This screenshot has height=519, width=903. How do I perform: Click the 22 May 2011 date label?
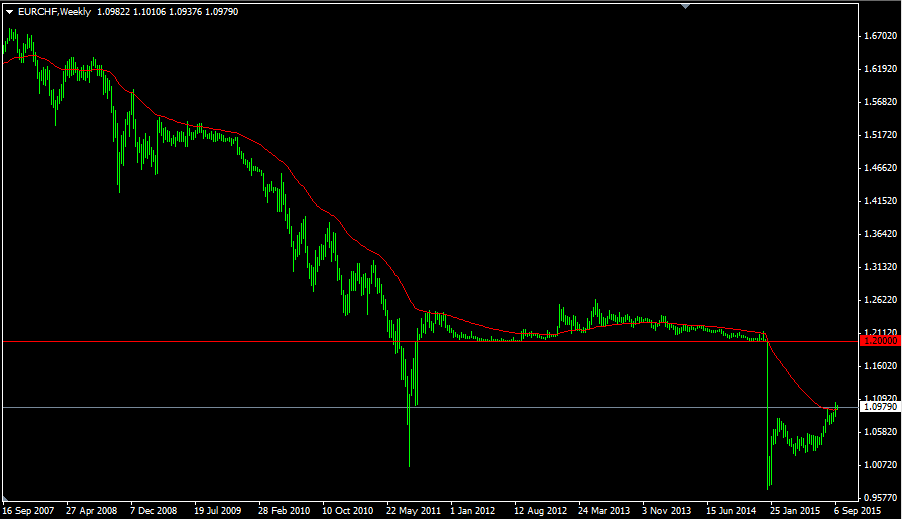(x=413, y=510)
